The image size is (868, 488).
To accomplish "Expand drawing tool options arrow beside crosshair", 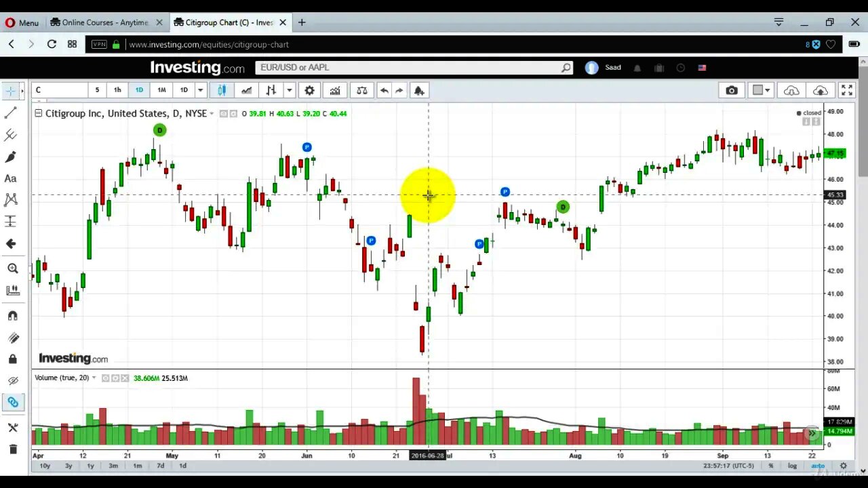I will 22,90.
